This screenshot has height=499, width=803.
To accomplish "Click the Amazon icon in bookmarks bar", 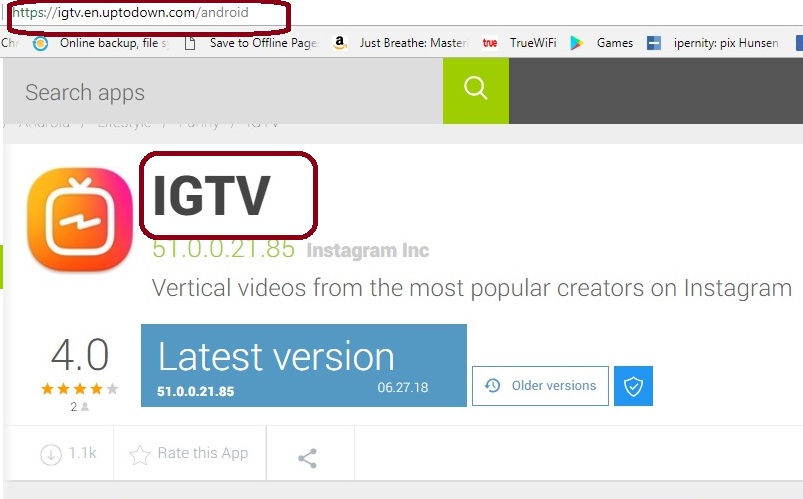I will [x=340, y=43].
